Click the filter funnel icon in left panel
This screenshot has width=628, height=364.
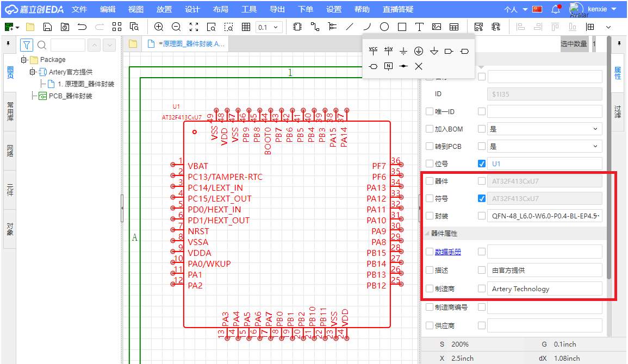click(27, 45)
